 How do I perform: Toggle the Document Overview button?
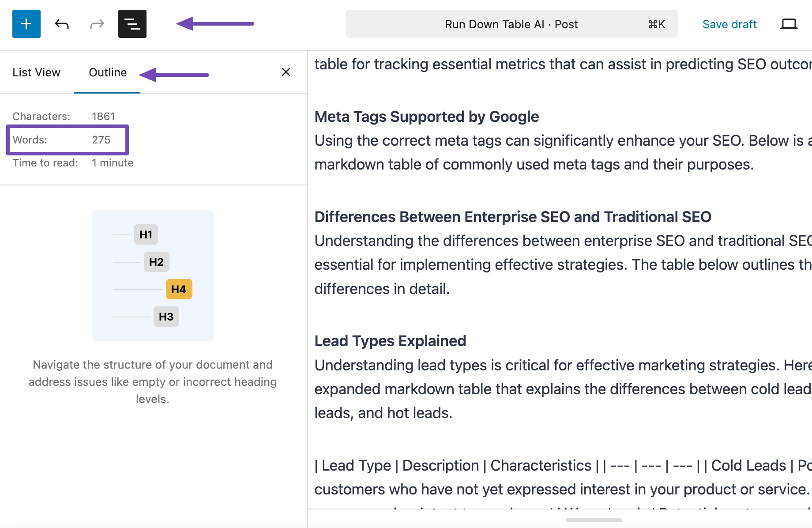pos(132,24)
